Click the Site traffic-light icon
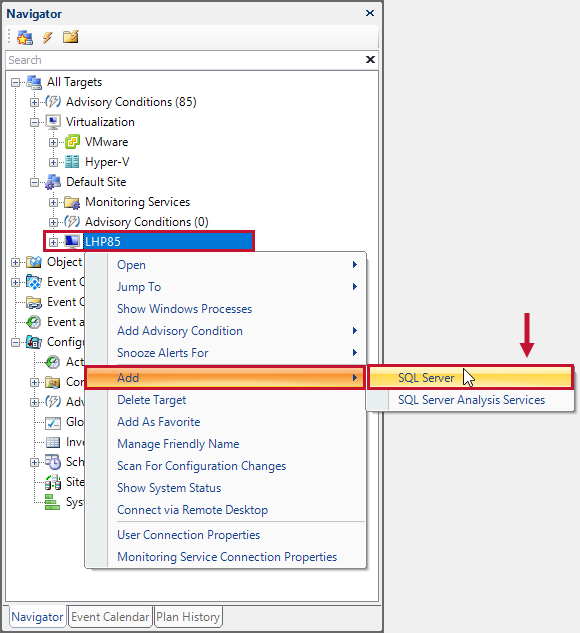Screen dimensions: 580x633 tap(53, 482)
